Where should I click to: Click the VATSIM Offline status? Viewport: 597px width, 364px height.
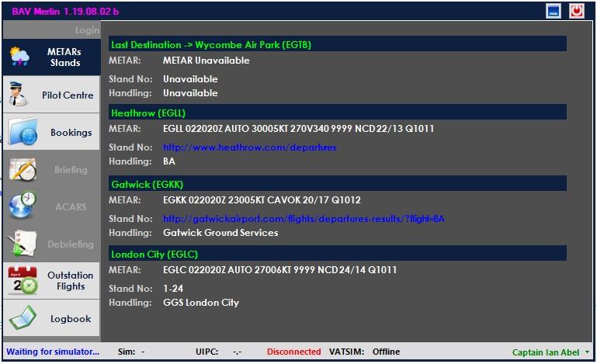click(x=386, y=352)
